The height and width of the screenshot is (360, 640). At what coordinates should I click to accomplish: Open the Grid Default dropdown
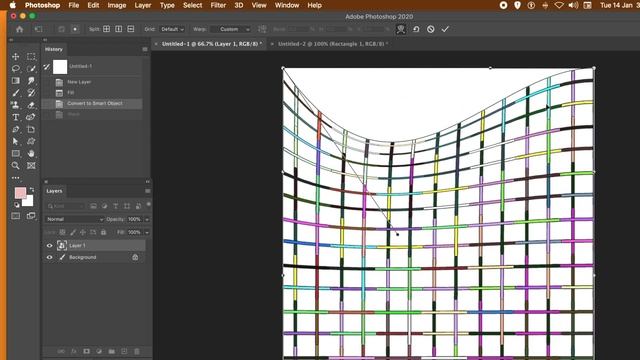coord(172,29)
